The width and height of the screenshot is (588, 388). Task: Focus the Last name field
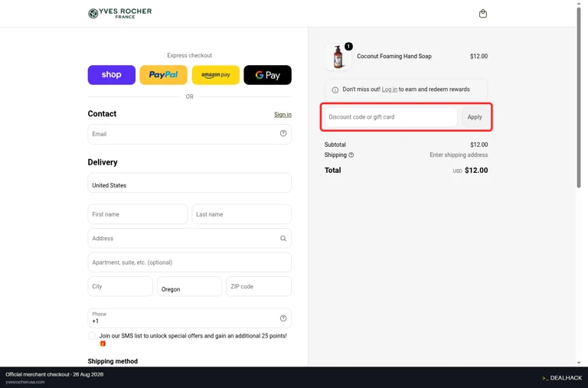click(241, 214)
